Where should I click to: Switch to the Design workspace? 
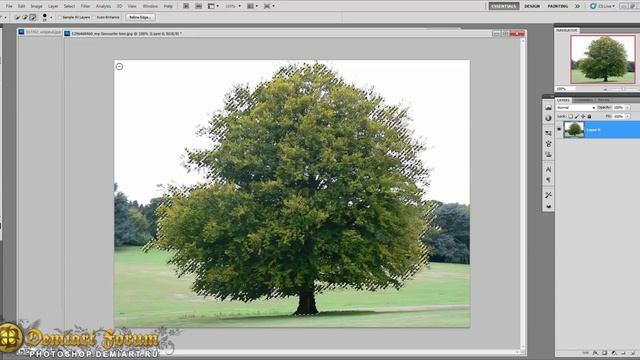pyautogui.click(x=532, y=6)
